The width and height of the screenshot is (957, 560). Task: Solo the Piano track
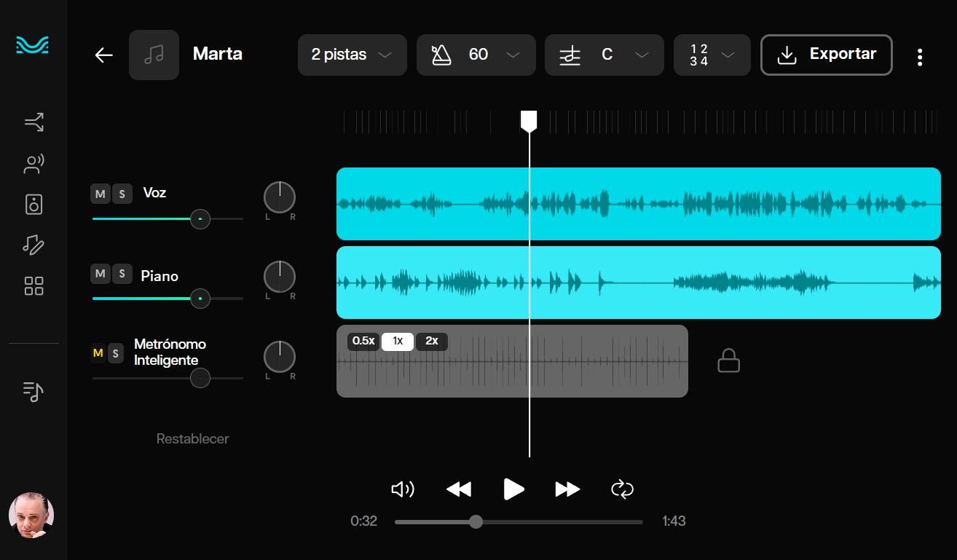click(122, 274)
